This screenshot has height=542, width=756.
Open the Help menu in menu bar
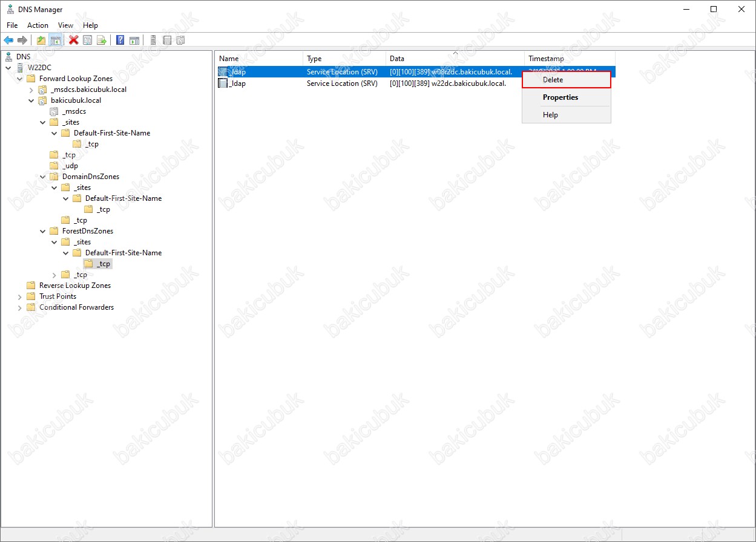point(90,25)
